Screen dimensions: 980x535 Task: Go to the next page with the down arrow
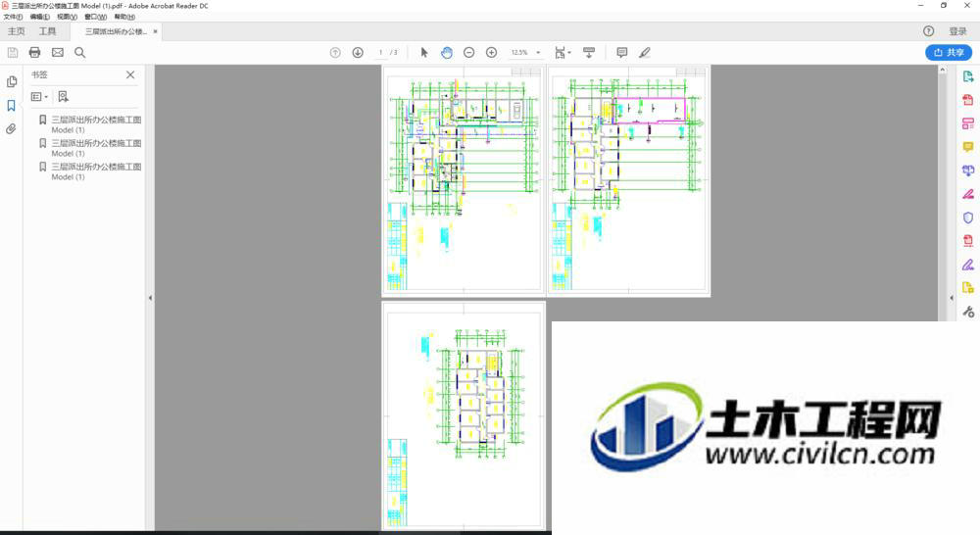tap(358, 53)
